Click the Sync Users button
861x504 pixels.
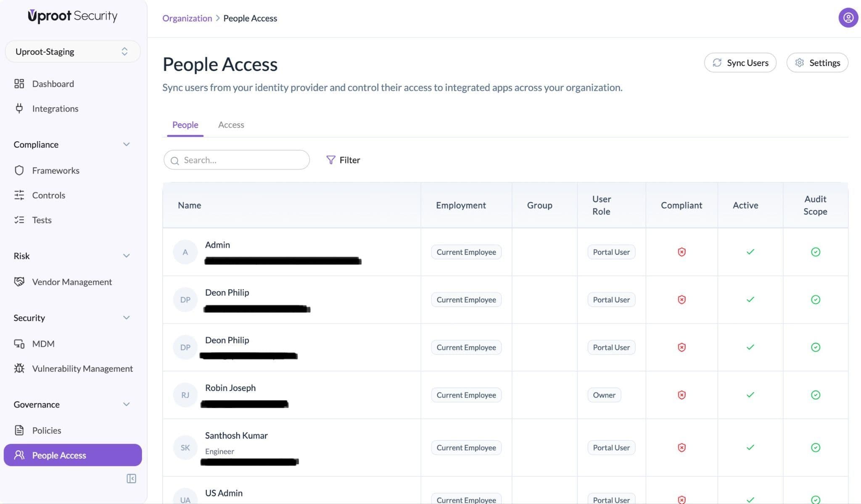740,63
